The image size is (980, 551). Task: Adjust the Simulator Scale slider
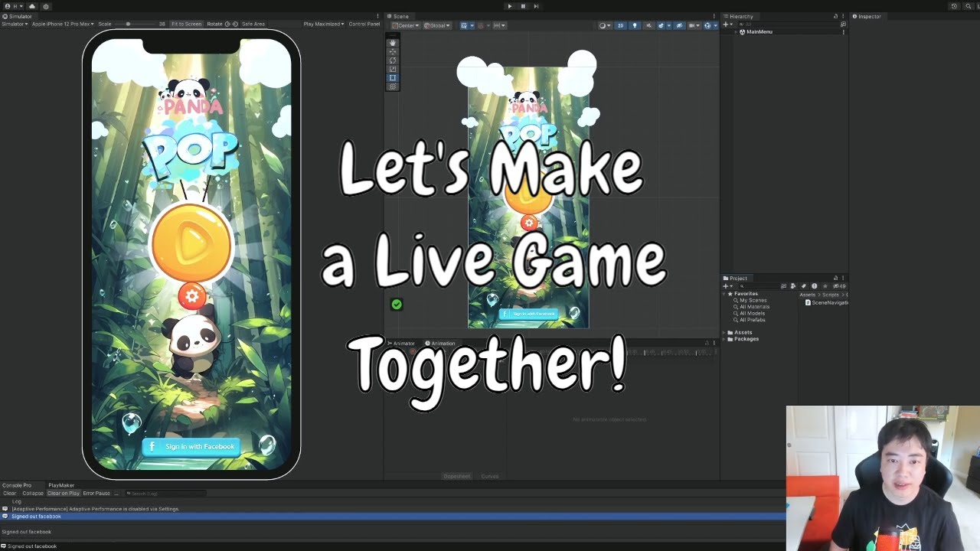133,24
